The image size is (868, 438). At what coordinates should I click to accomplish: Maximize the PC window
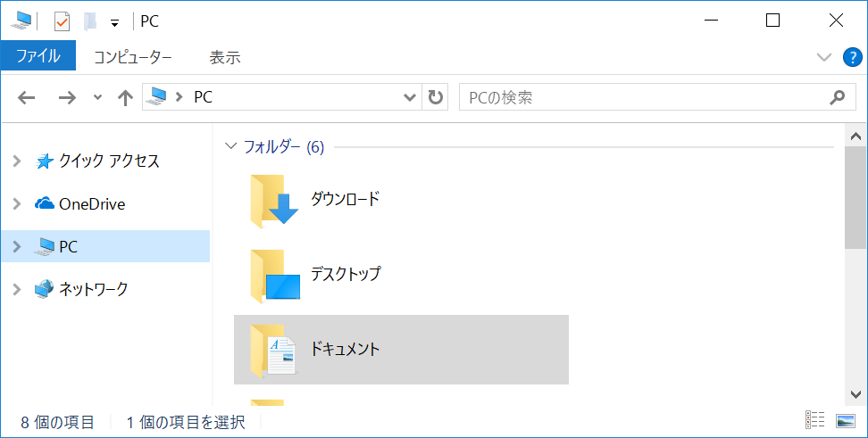tap(772, 21)
